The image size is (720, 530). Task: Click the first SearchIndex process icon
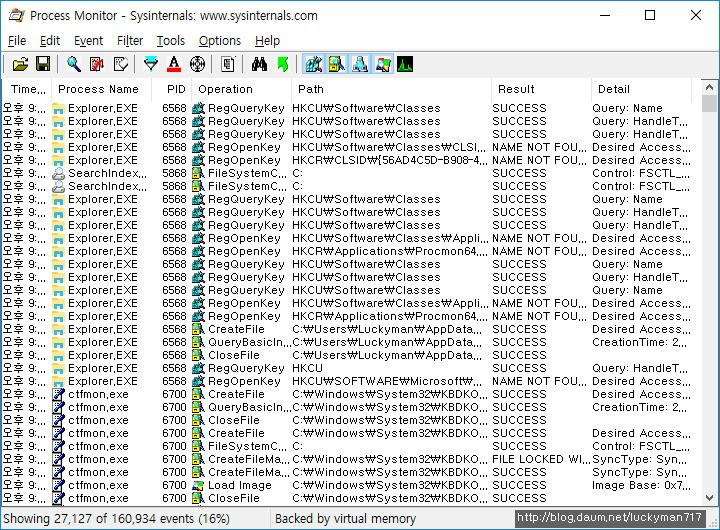tap(58, 174)
